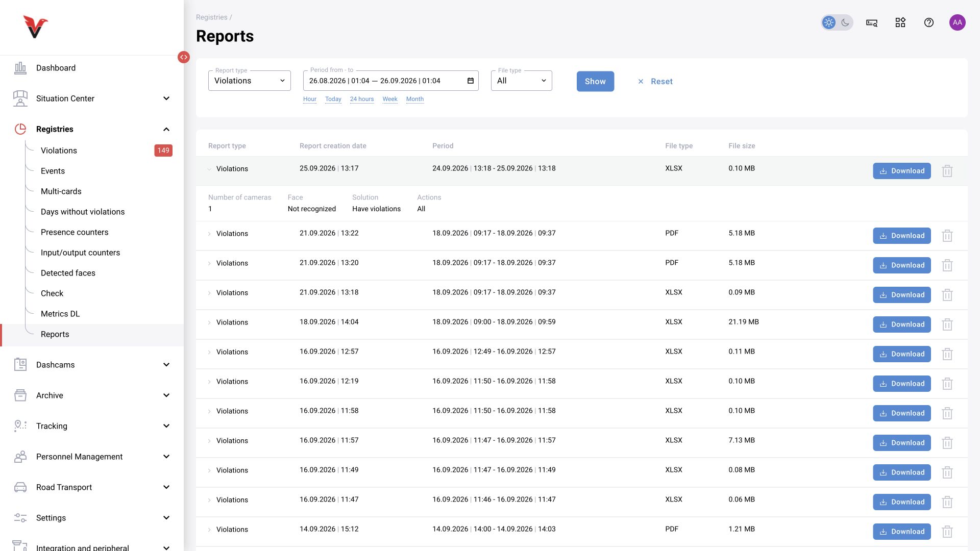The width and height of the screenshot is (980, 551).
Task: Click the 149 violations badge
Action: [163, 151]
